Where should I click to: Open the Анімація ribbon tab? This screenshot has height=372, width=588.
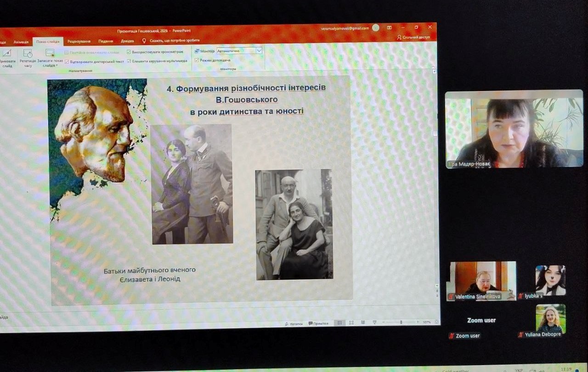tap(21, 42)
